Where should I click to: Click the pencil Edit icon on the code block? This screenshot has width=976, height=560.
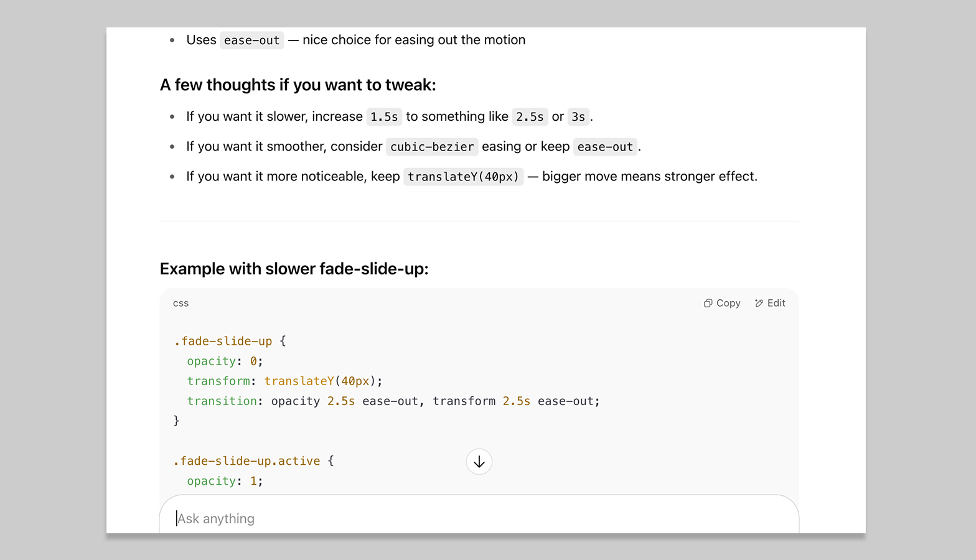point(759,303)
